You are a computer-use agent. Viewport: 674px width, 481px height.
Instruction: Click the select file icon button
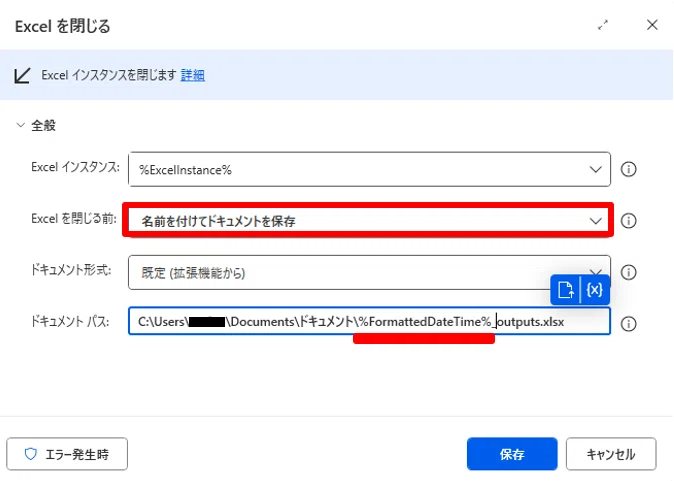coord(565,290)
